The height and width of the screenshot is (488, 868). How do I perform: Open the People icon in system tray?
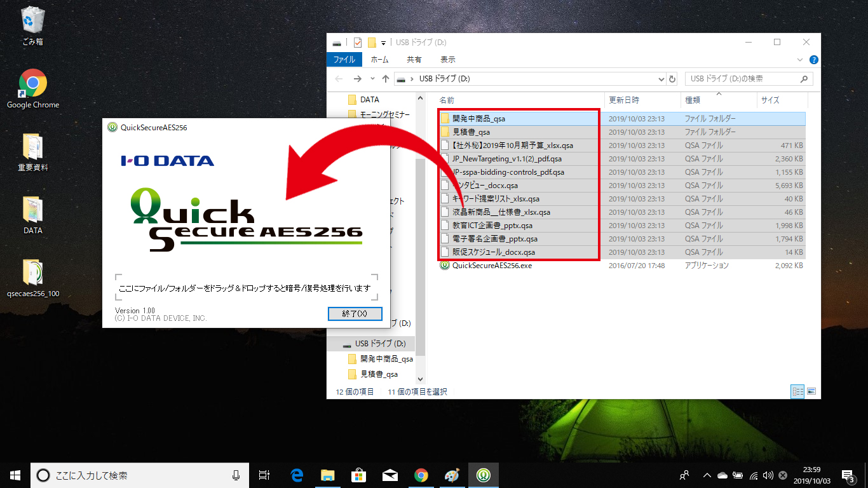684,475
